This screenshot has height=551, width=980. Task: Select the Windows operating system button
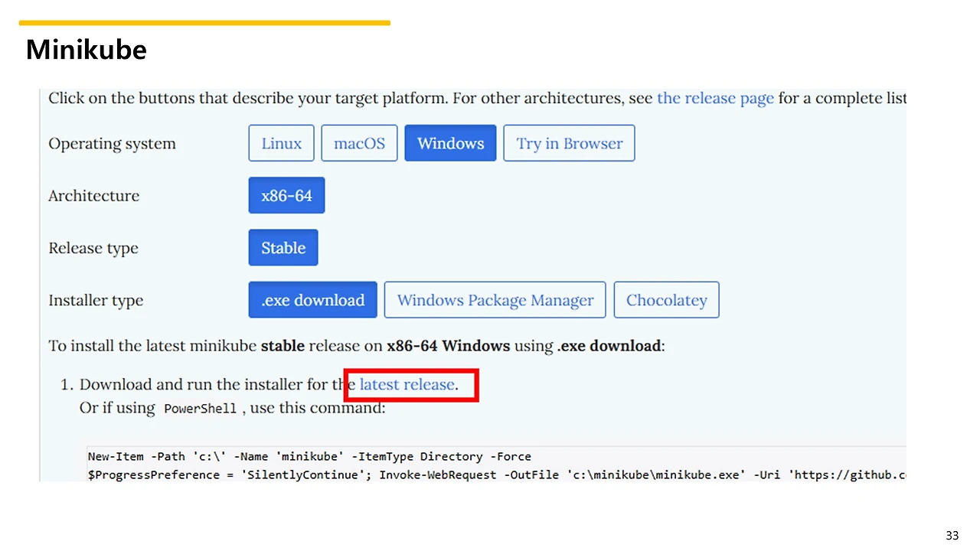coord(450,143)
